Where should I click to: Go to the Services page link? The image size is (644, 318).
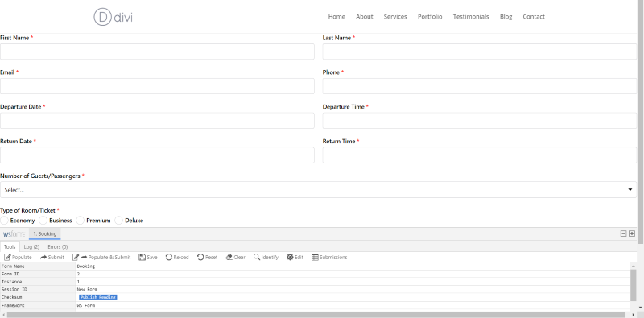tap(395, 16)
